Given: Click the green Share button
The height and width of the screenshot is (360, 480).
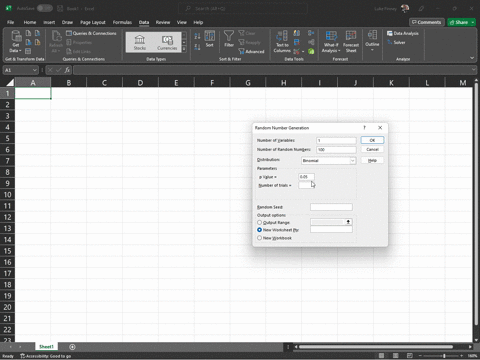Looking at the screenshot, I should tap(461, 22).
